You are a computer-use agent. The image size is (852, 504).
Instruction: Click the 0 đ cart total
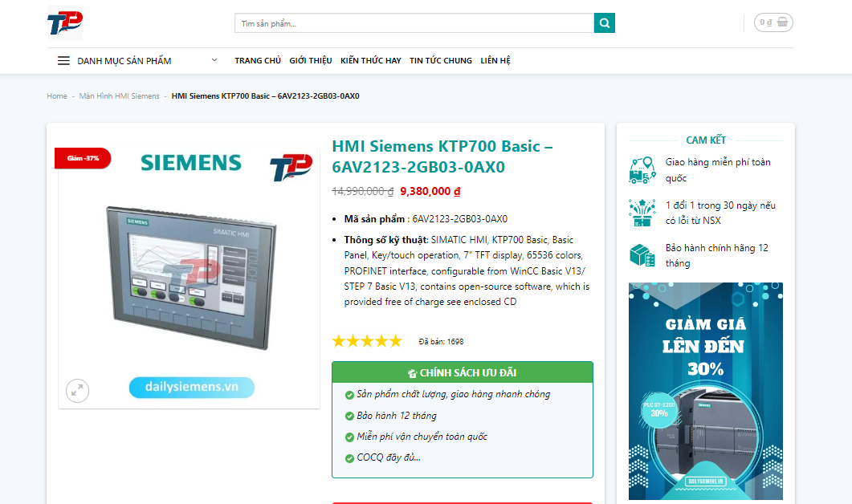click(766, 22)
